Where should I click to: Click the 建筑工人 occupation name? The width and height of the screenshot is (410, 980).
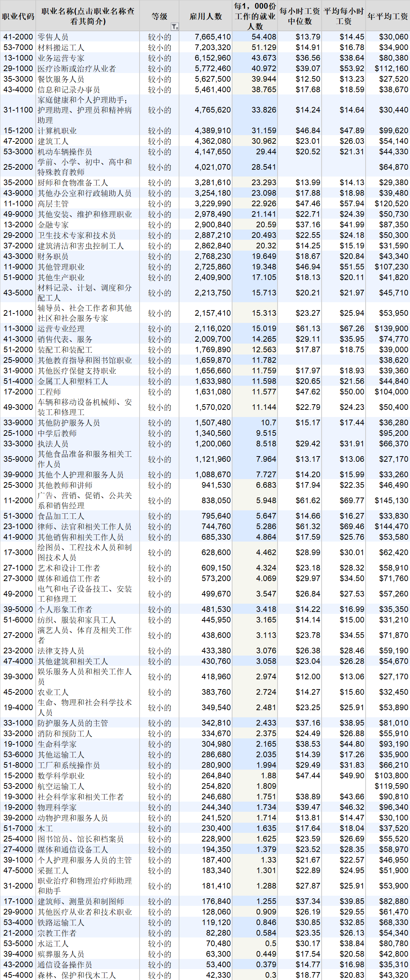53,141
